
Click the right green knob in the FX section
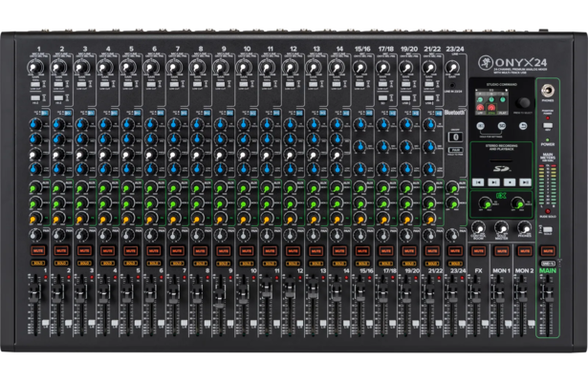coord(517,203)
